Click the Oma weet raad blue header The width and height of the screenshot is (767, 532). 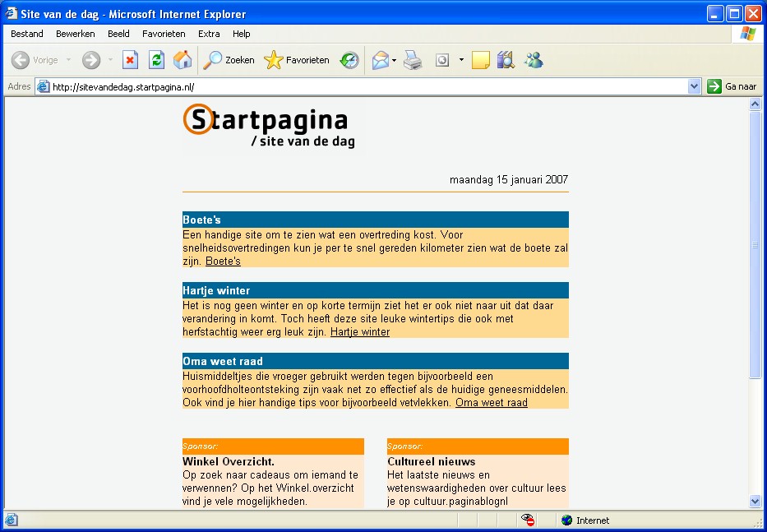pos(375,361)
